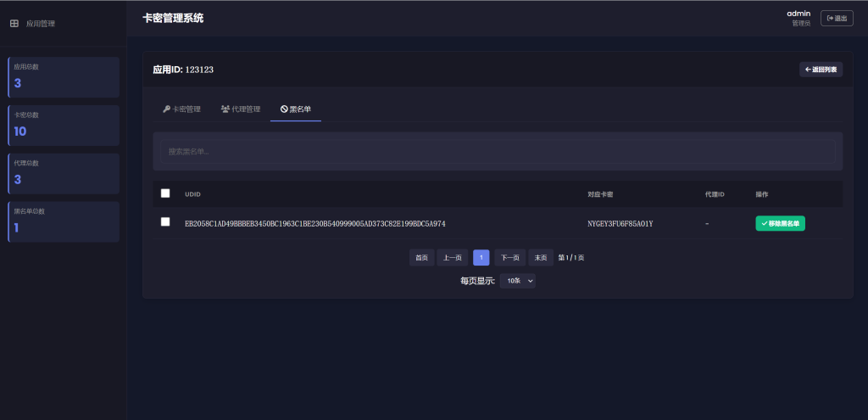Click the checkmark icon in 移除黑名单

point(765,223)
